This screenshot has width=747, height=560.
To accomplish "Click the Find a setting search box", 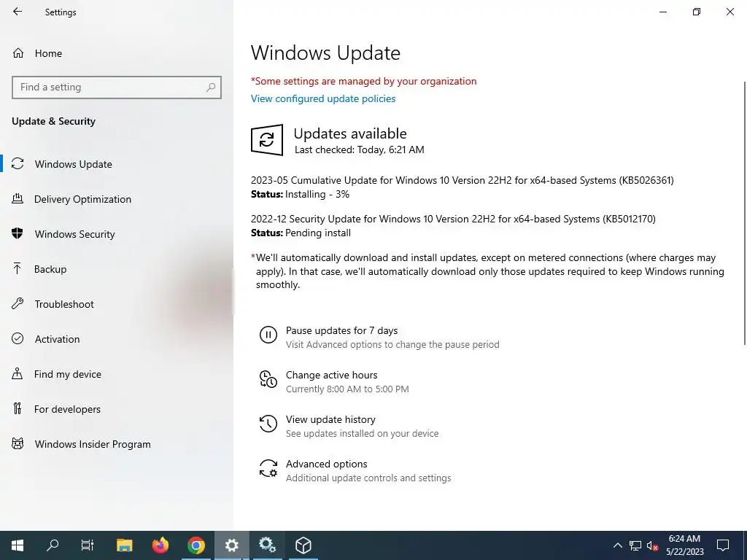I will [116, 87].
